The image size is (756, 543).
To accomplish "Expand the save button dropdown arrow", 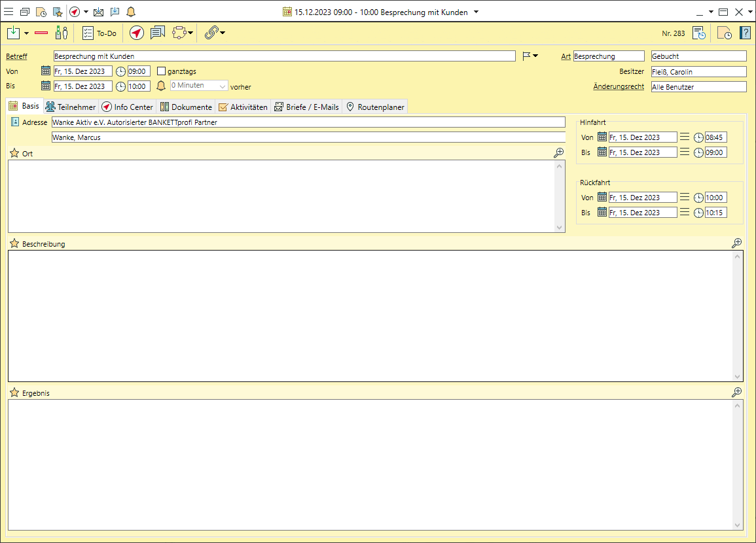I will click(26, 33).
